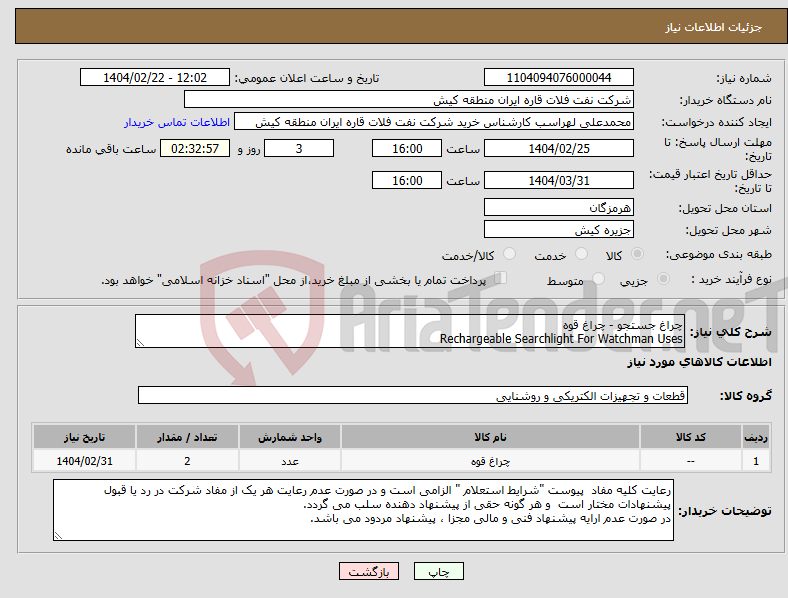Click the remaining time field 02:32:57

coord(195,148)
